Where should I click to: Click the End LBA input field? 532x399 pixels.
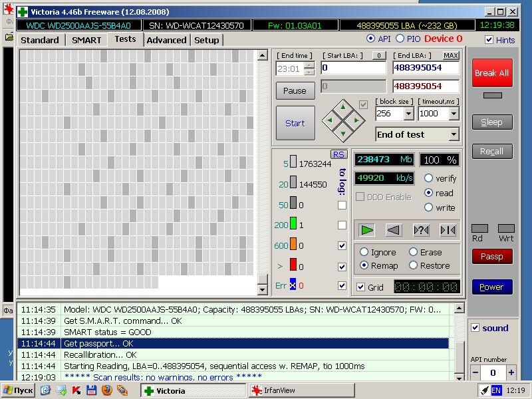(426, 68)
